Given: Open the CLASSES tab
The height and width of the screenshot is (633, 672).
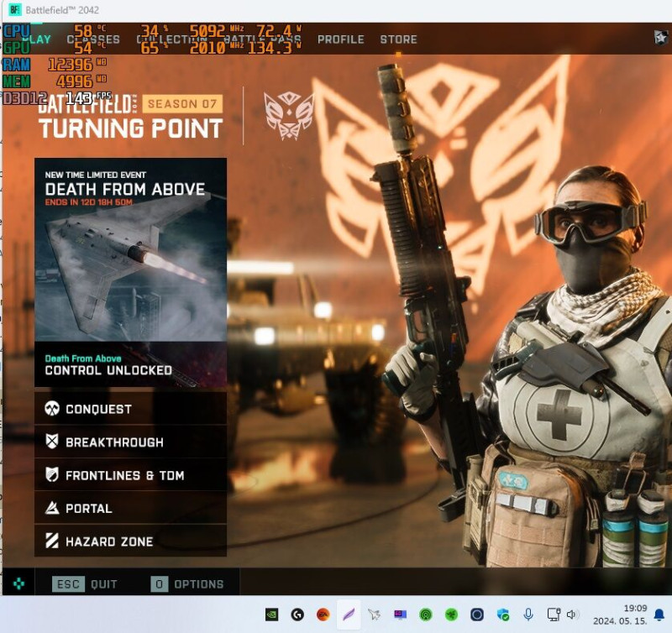Looking at the screenshot, I should click(x=93, y=39).
